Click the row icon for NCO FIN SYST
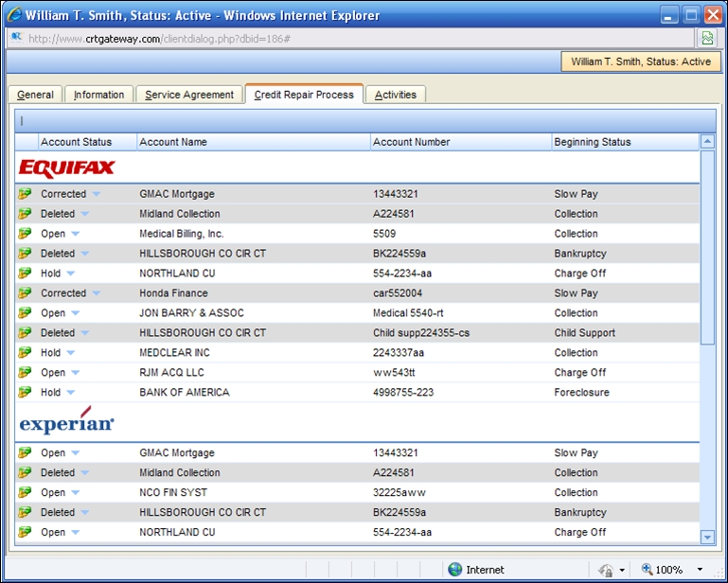 coord(25,493)
